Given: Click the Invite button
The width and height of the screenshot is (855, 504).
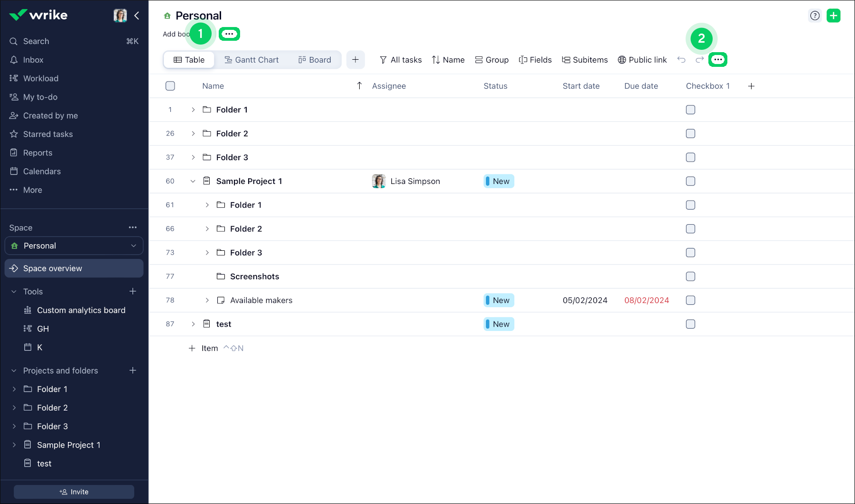Looking at the screenshot, I should [74, 492].
